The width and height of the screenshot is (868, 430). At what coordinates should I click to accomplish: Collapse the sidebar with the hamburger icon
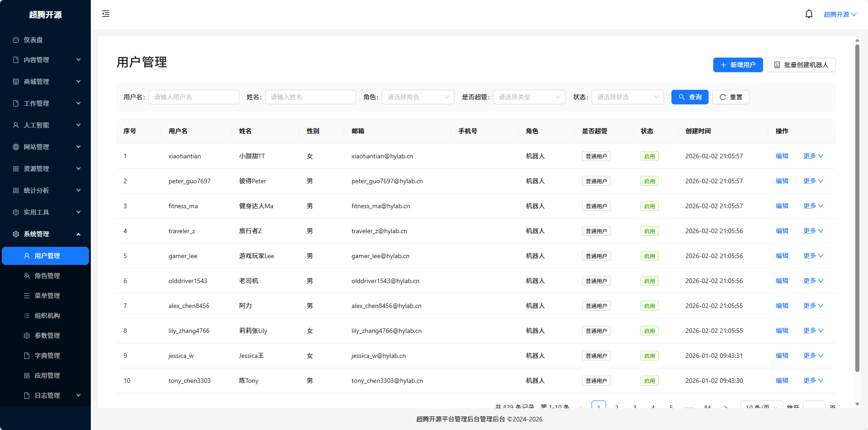pyautogui.click(x=105, y=14)
